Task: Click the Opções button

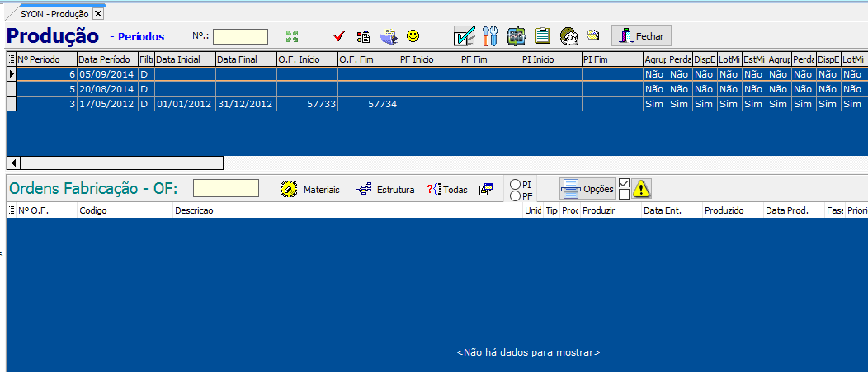Action: coord(587,189)
